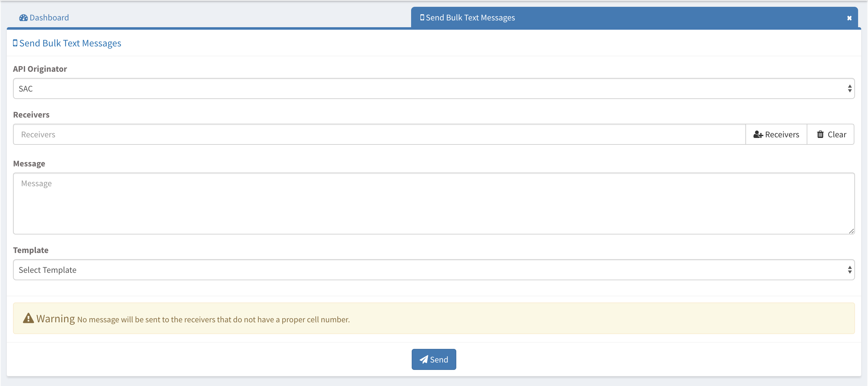The width and height of the screenshot is (868, 386).
Task: Click the dashboard gauge icon
Action: (23, 18)
